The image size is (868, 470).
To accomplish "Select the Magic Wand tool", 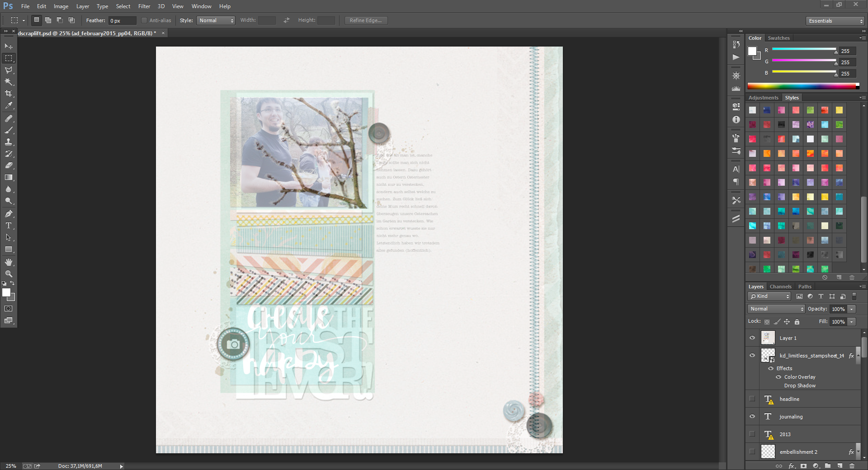I will 9,82.
